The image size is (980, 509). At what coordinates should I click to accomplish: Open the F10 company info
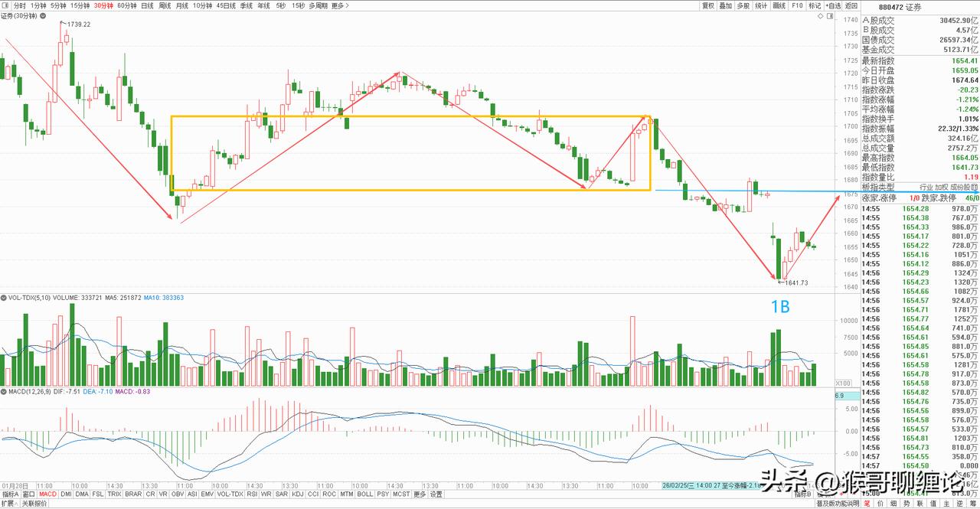(797, 5)
